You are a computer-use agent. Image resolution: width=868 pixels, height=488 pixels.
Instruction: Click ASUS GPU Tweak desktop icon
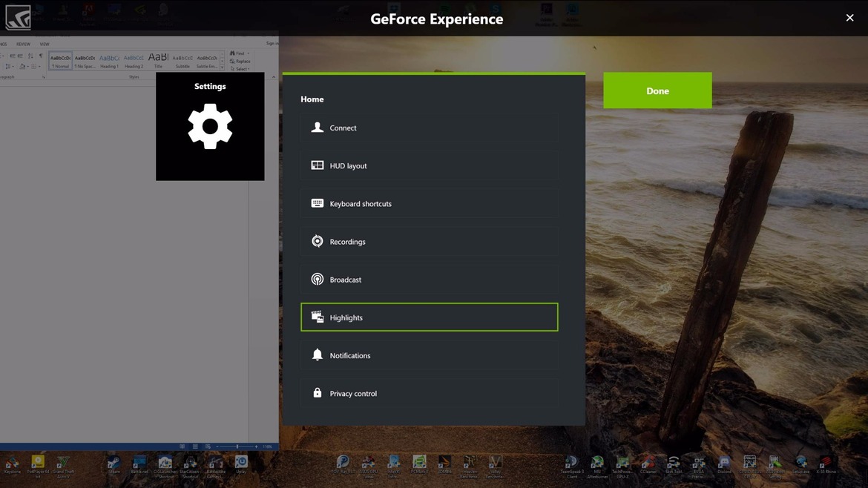click(x=368, y=465)
